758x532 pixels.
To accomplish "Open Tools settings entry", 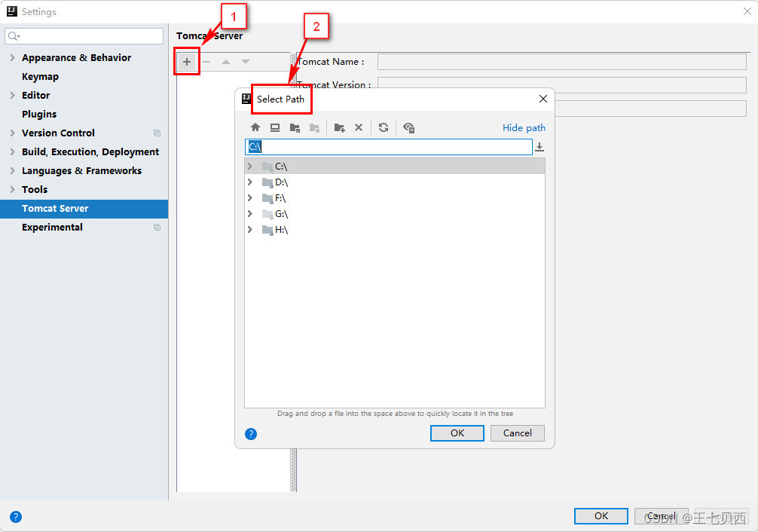I will pos(35,190).
